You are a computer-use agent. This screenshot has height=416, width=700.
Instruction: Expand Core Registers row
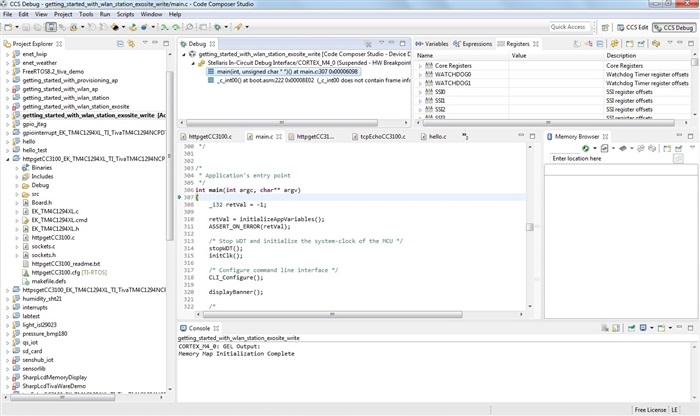point(420,66)
